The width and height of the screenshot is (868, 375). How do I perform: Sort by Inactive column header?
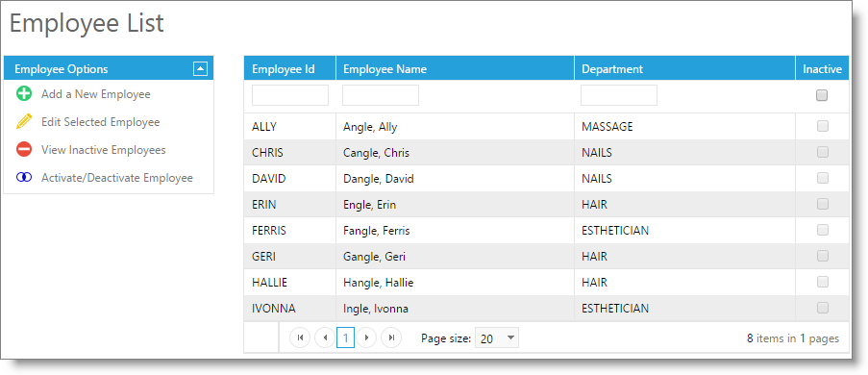pyautogui.click(x=822, y=69)
